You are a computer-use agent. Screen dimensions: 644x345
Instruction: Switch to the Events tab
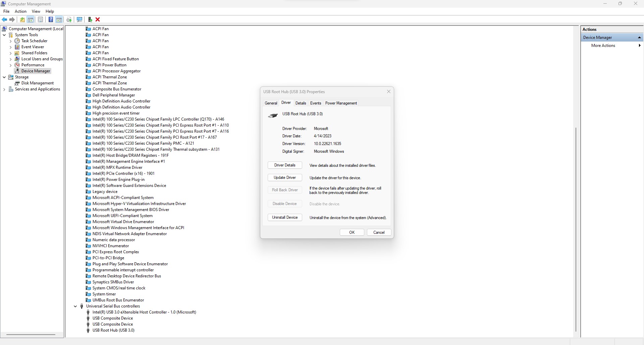[x=316, y=103]
